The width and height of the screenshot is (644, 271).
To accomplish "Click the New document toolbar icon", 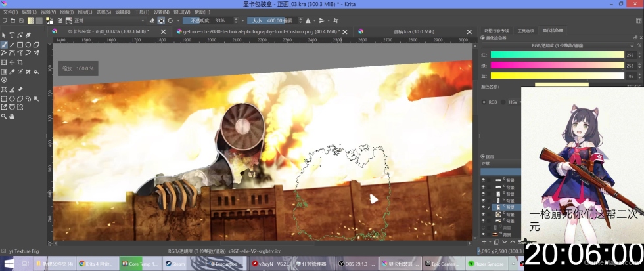I will [x=5, y=20].
